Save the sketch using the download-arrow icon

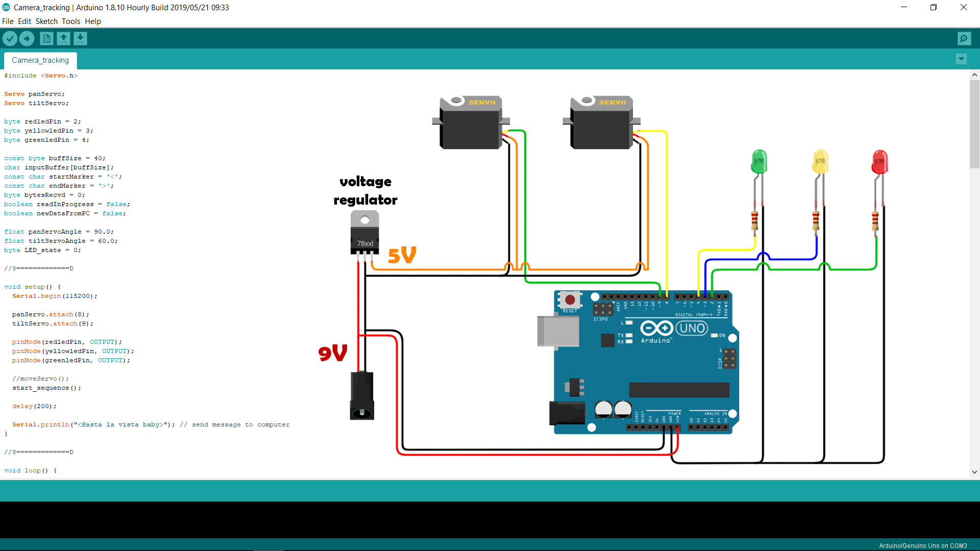tap(80, 38)
